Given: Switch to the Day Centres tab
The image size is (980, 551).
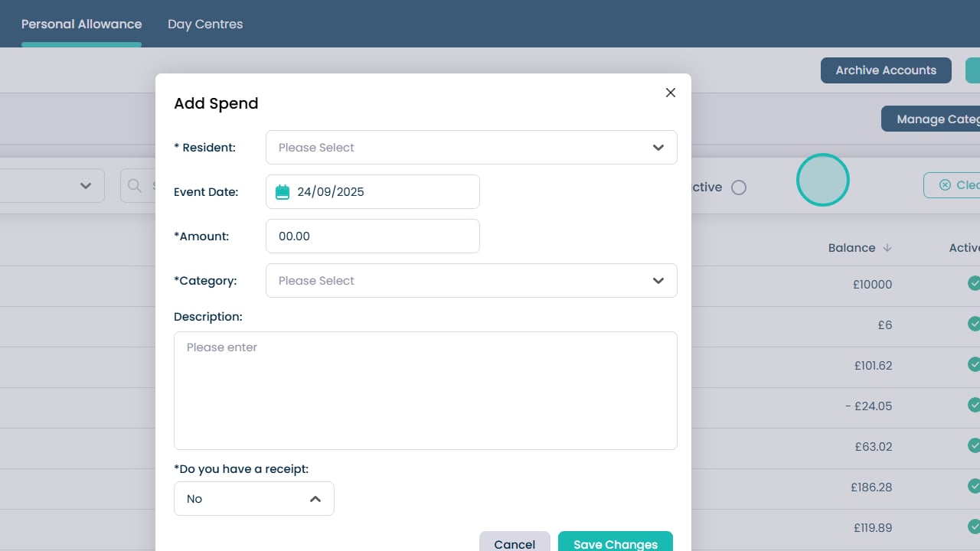Looking at the screenshot, I should click(205, 24).
